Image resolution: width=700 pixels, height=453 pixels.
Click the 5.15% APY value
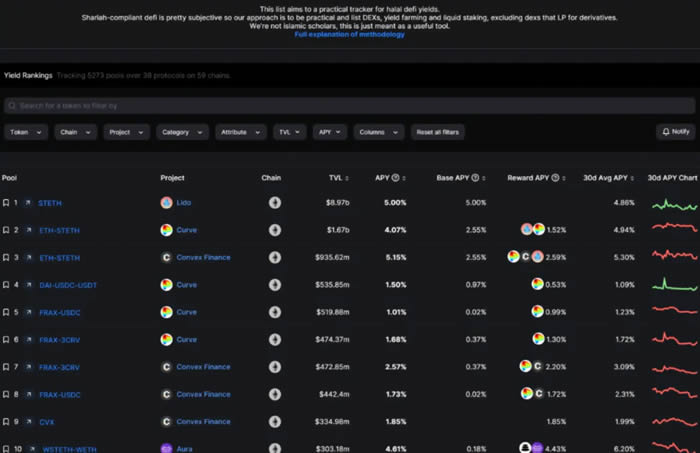click(396, 258)
